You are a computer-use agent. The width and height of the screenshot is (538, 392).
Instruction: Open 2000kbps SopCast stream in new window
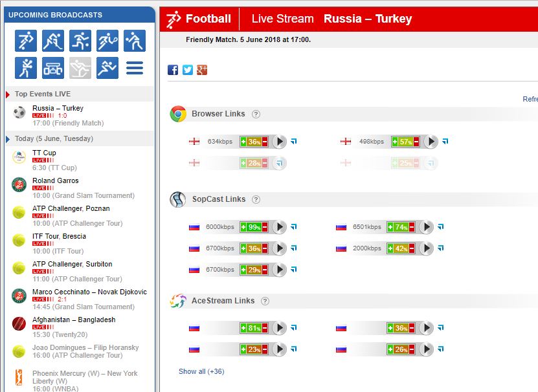coord(440,248)
